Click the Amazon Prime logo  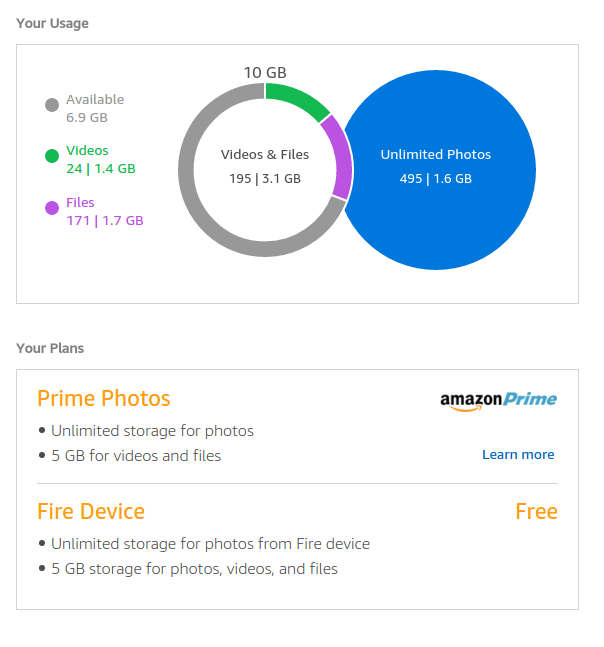pos(498,400)
